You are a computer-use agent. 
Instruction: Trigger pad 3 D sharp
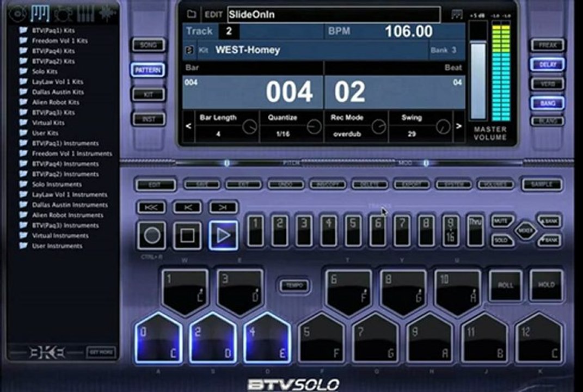tap(240, 292)
